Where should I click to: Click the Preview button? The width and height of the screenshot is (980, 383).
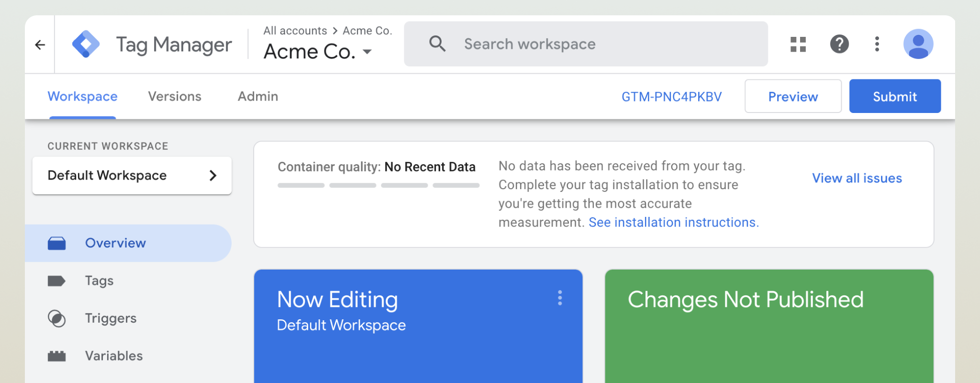[793, 96]
